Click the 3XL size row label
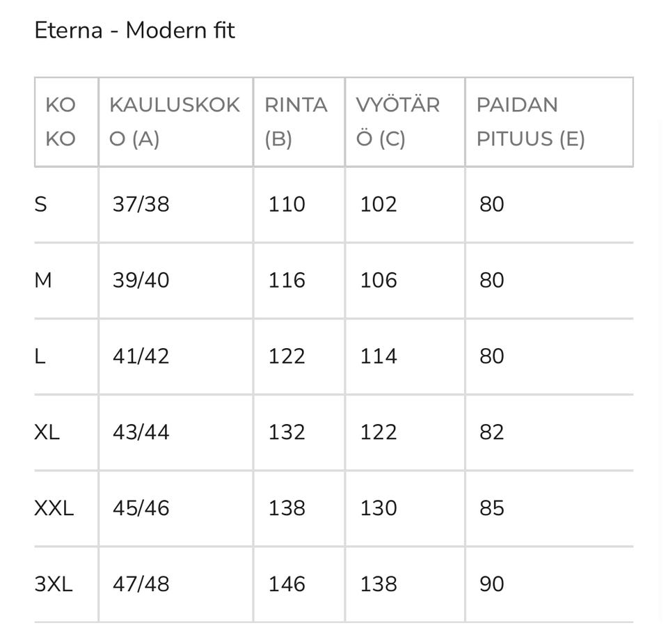Viewport: 668px width, 644px height. coord(53,584)
